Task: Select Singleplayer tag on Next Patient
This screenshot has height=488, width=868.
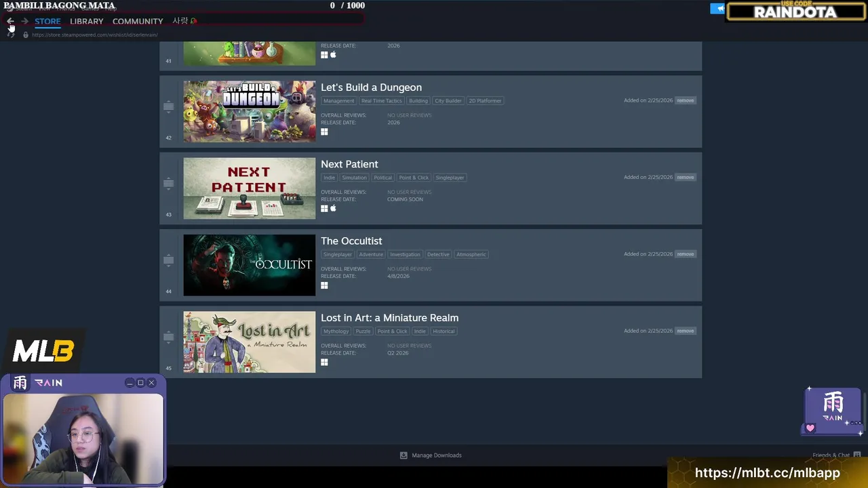Action: pos(450,178)
